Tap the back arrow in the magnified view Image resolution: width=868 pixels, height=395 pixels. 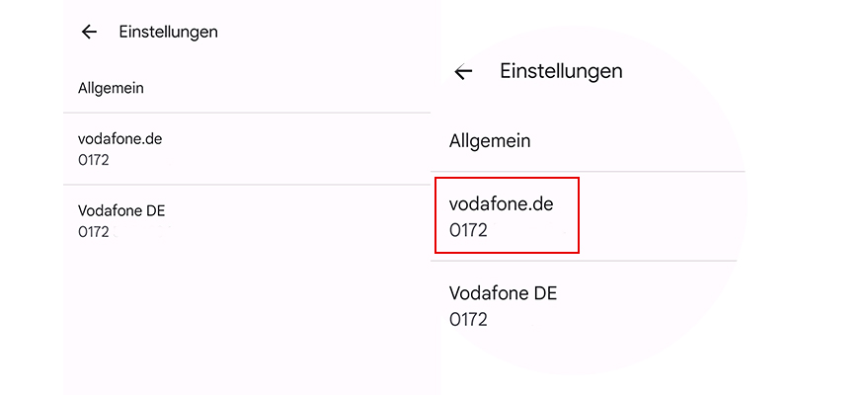(x=463, y=71)
